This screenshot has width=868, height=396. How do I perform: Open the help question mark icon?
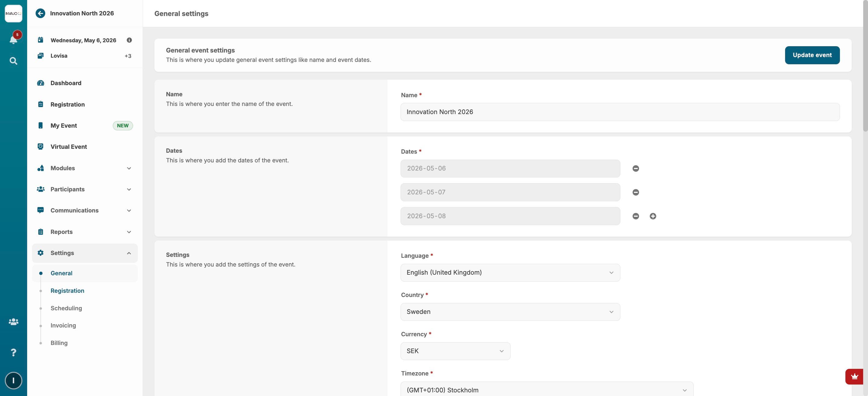click(x=13, y=353)
